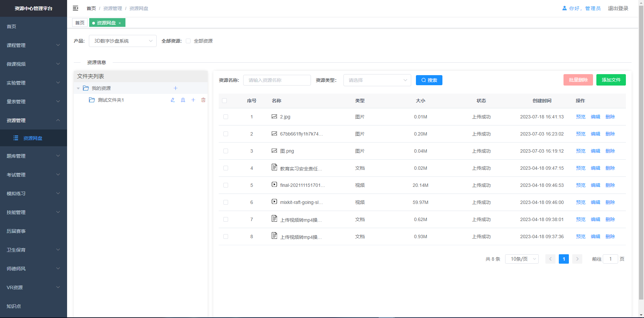This screenshot has height=318, width=644.
Task: Open the 10条/页 page size dropdown
Action: point(522,259)
